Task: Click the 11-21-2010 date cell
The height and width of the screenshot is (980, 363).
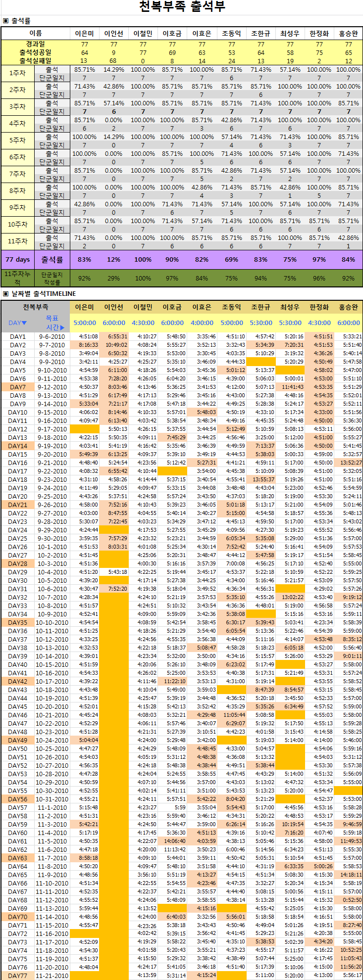Action: pyautogui.click(x=52, y=976)
